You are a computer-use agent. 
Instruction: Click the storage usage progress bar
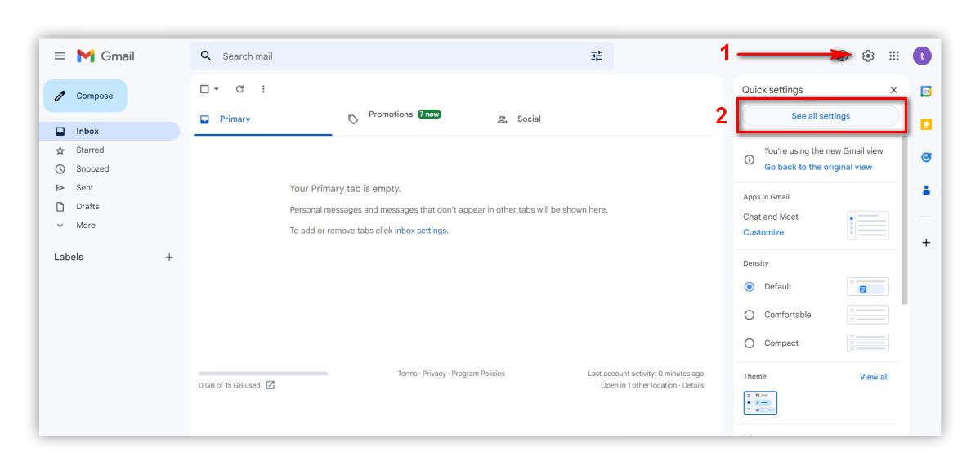coord(263,374)
